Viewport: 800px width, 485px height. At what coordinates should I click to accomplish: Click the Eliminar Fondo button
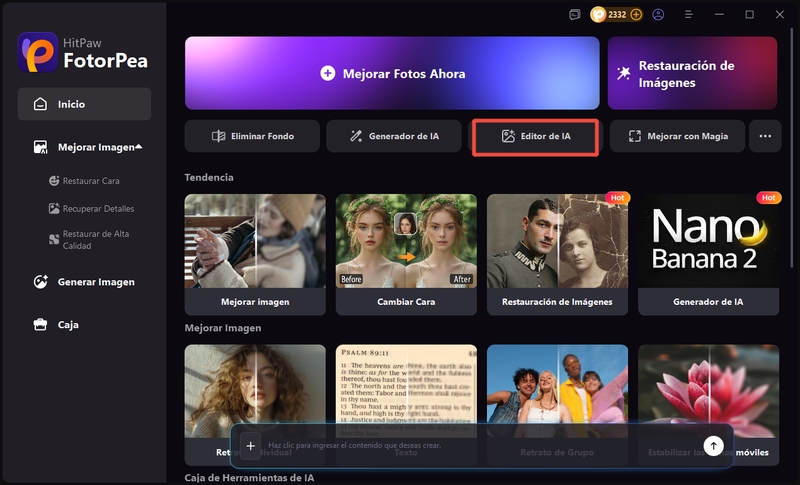pyautogui.click(x=252, y=136)
